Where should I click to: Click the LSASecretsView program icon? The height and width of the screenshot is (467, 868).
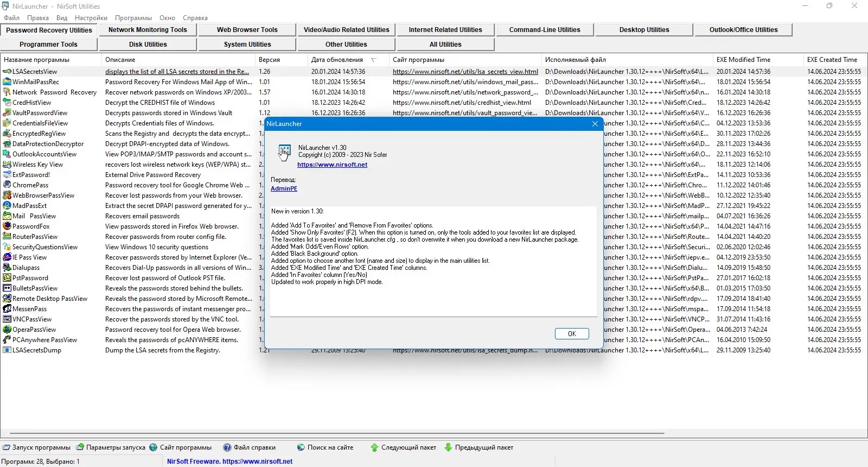click(x=7, y=72)
